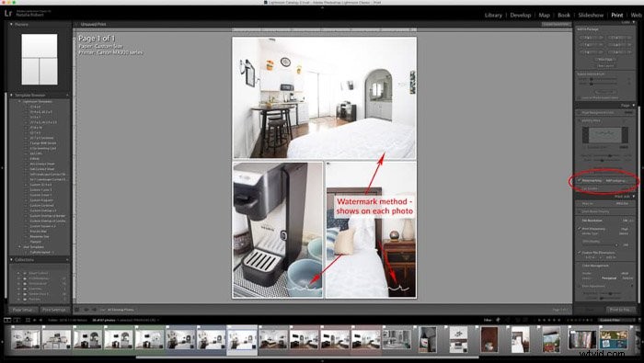This screenshot has width=644, height=363.
Task: Click the second window display icon
Action: (17, 320)
